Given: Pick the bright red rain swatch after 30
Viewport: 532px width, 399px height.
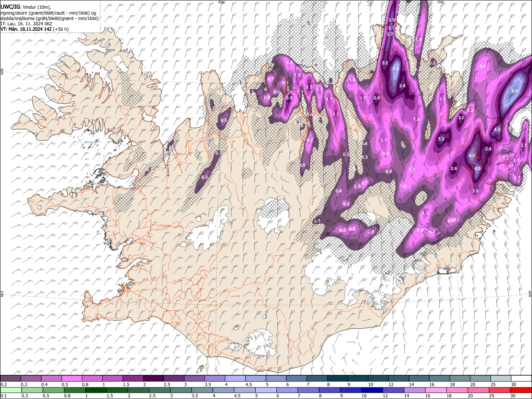Looking at the screenshot, I should pos(521,390).
